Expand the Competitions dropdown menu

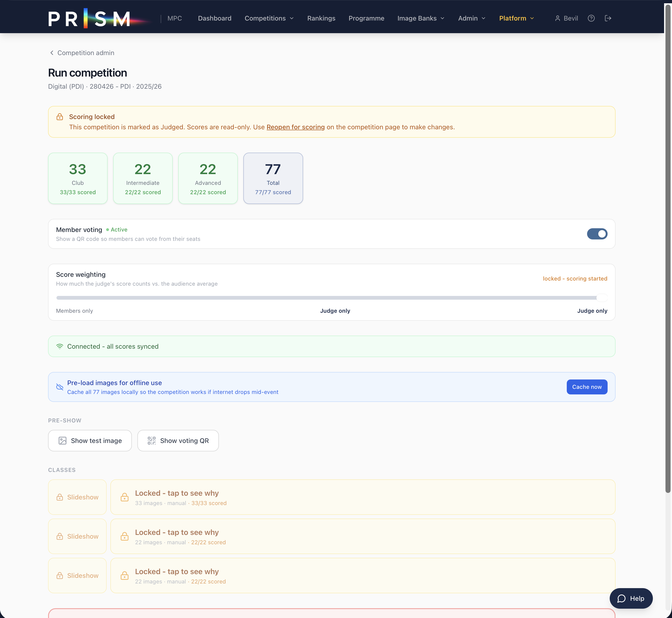pos(269,18)
